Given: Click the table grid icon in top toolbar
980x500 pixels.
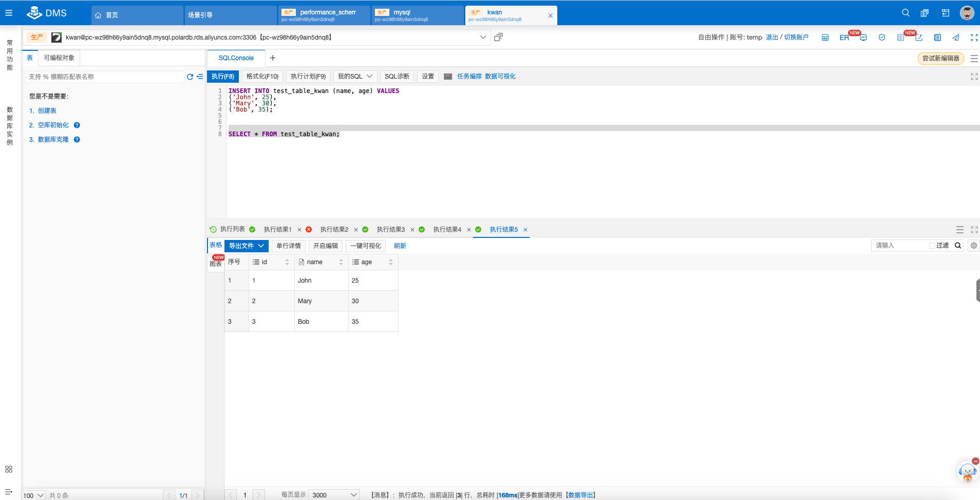Looking at the screenshot, I should tap(825, 38).
